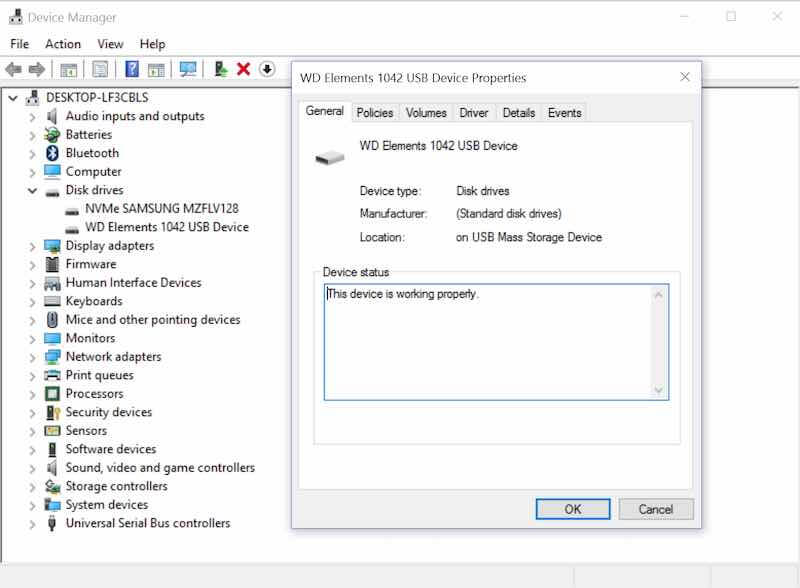800x588 pixels.
Task: Expand the Display adapters node
Action: tap(32, 246)
